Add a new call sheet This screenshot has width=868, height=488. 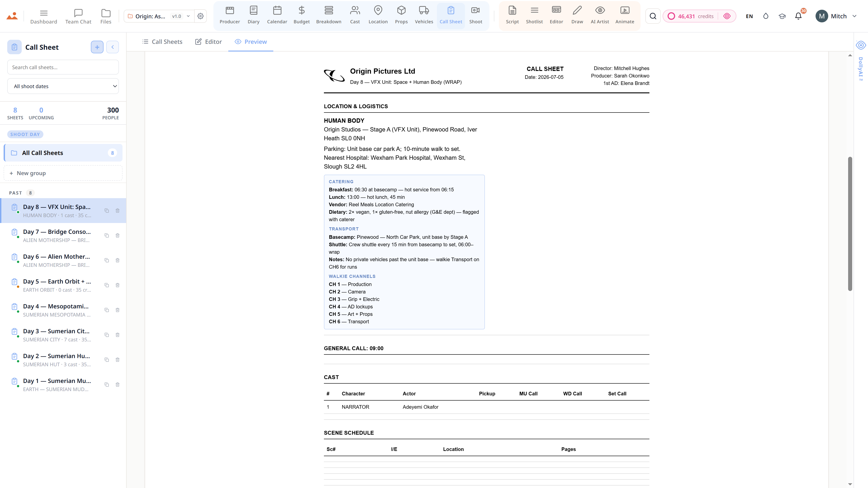[97, 47]
